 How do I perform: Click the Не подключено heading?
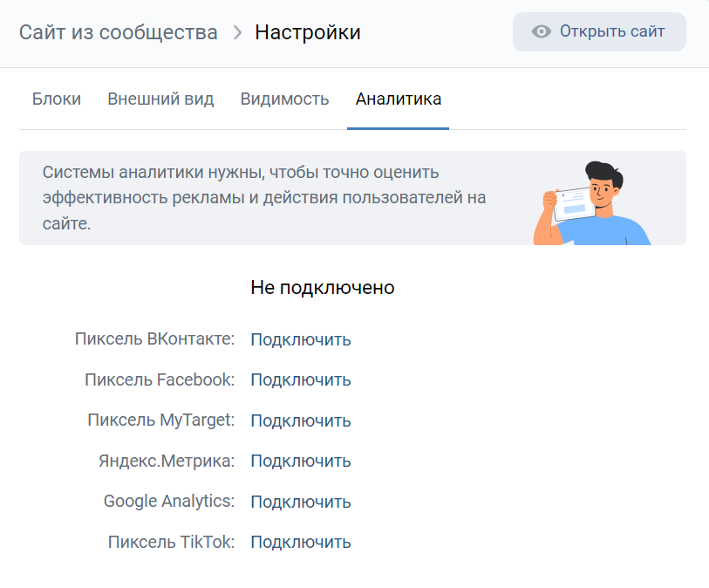click(323, 288)
